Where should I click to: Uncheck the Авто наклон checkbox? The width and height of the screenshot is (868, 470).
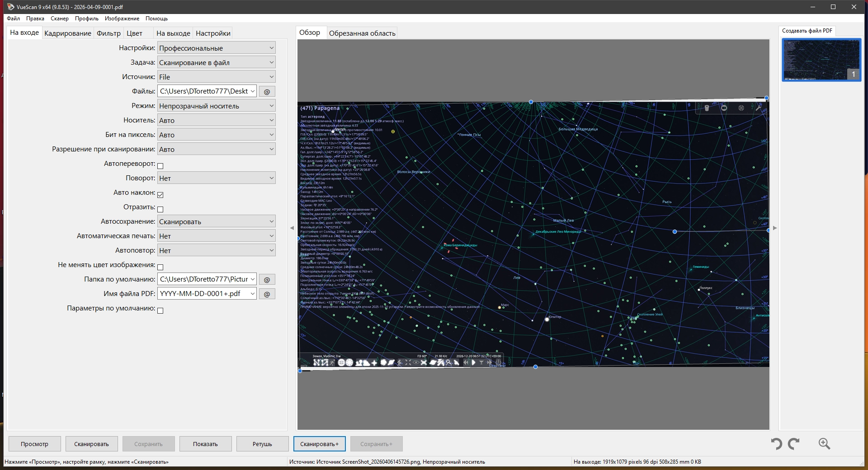pos(160,195)
